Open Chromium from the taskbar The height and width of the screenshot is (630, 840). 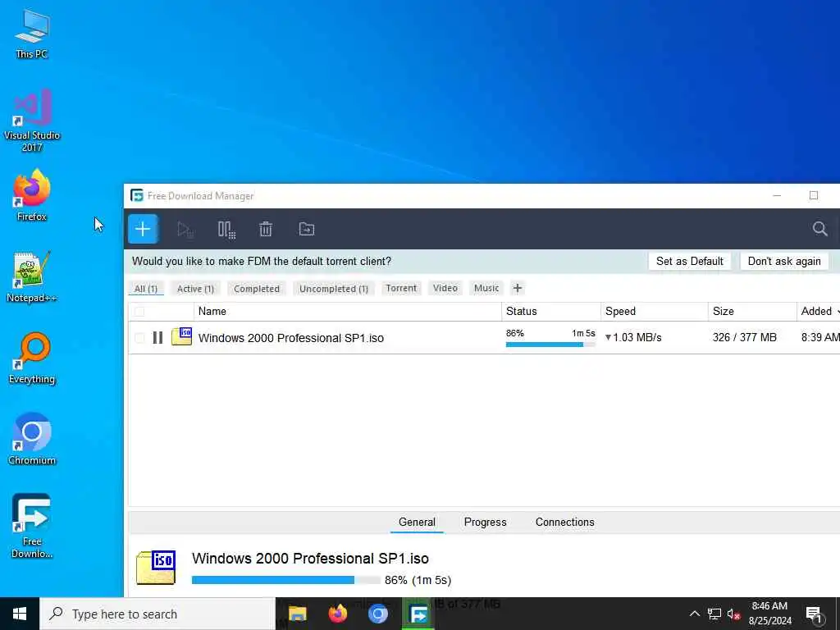(377, 614)
